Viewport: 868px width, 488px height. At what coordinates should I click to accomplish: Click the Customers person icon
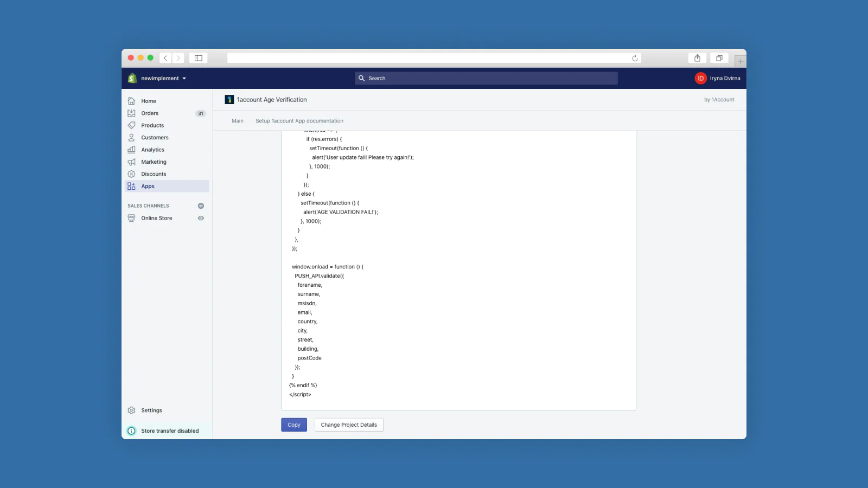131,138
